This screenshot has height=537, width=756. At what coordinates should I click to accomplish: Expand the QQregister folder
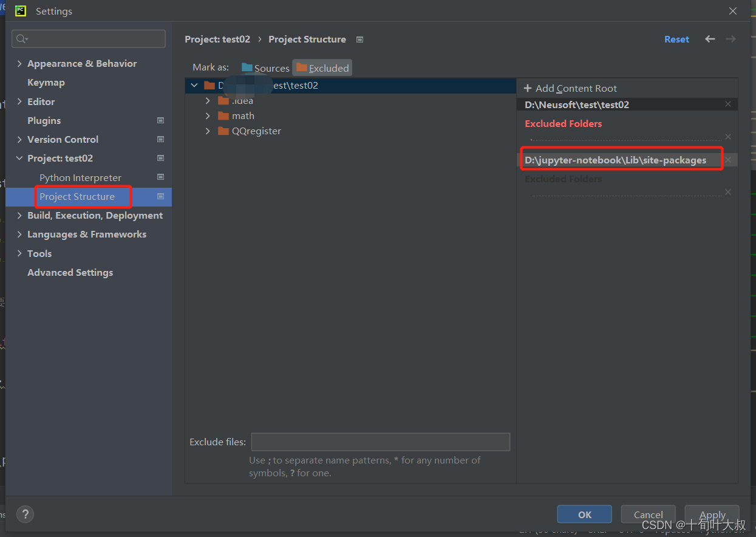(x=208, y=131)
